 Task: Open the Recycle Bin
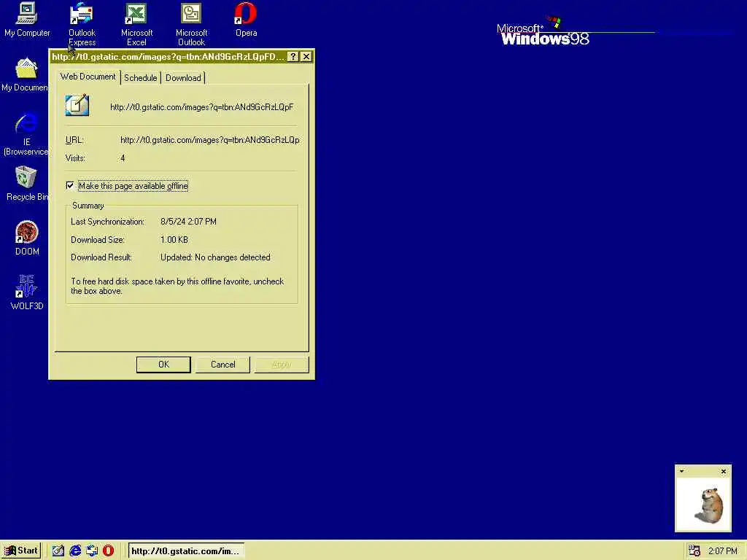(27, 183)
